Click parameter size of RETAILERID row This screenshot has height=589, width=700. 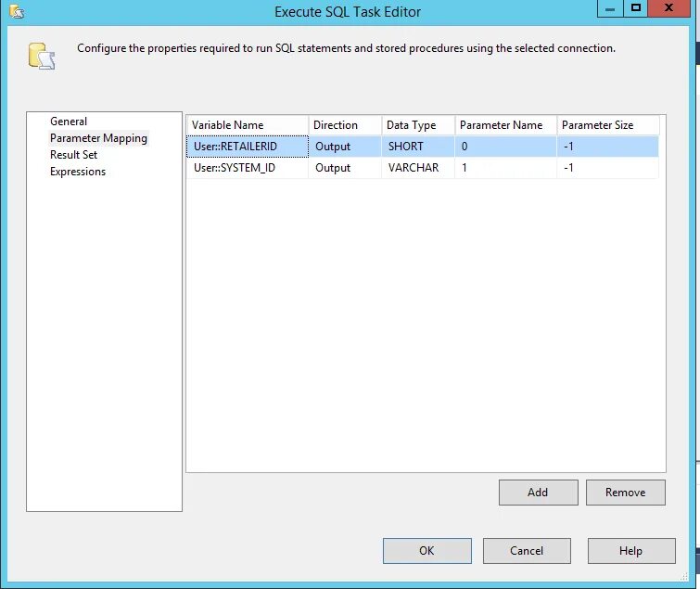click(x=607, y=147)
